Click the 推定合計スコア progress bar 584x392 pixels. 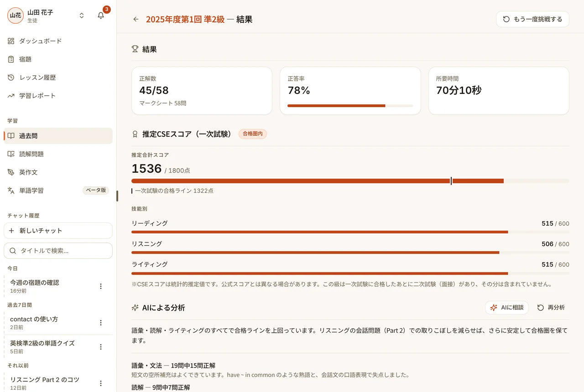tap(350, 181)
